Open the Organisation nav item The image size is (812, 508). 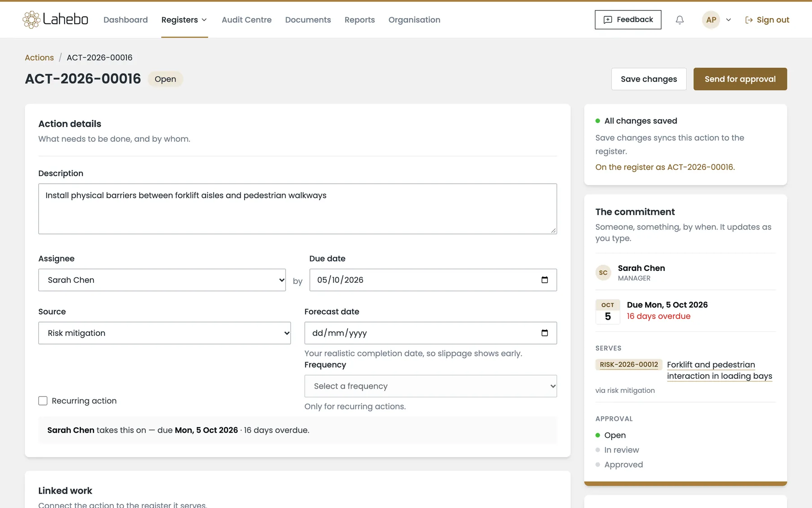click(414, 20)
